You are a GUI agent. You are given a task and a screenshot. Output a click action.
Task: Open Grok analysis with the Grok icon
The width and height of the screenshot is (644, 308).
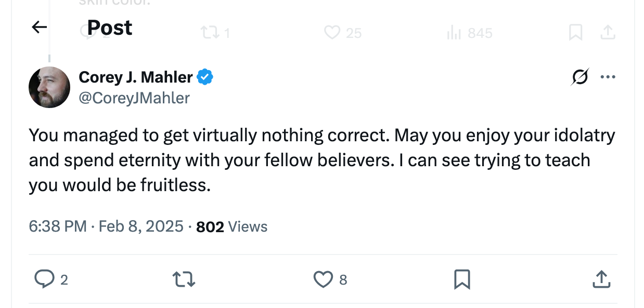pos(579,77)
